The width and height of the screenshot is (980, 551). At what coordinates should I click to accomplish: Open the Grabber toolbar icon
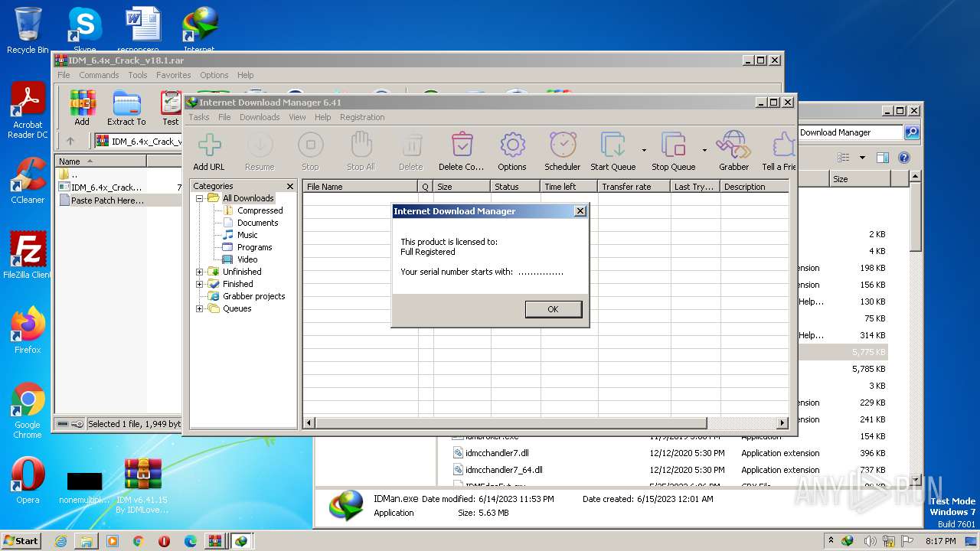[x=733, y=145]
